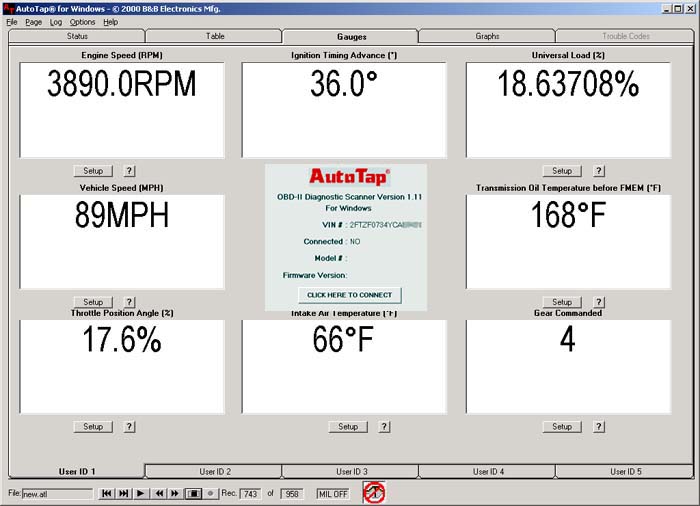Click Setup under the Vehicle Speed gauge
This screenshot has height=506, width=700.
93,302
